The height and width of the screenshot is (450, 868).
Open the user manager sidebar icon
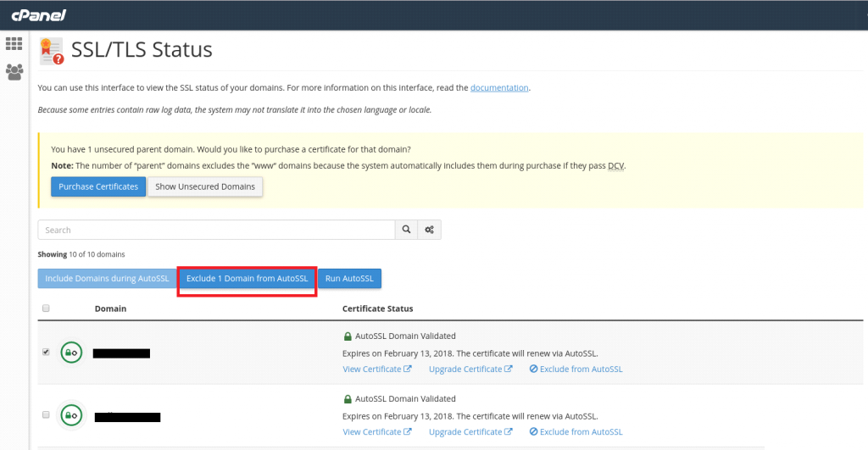click(14, 72)
